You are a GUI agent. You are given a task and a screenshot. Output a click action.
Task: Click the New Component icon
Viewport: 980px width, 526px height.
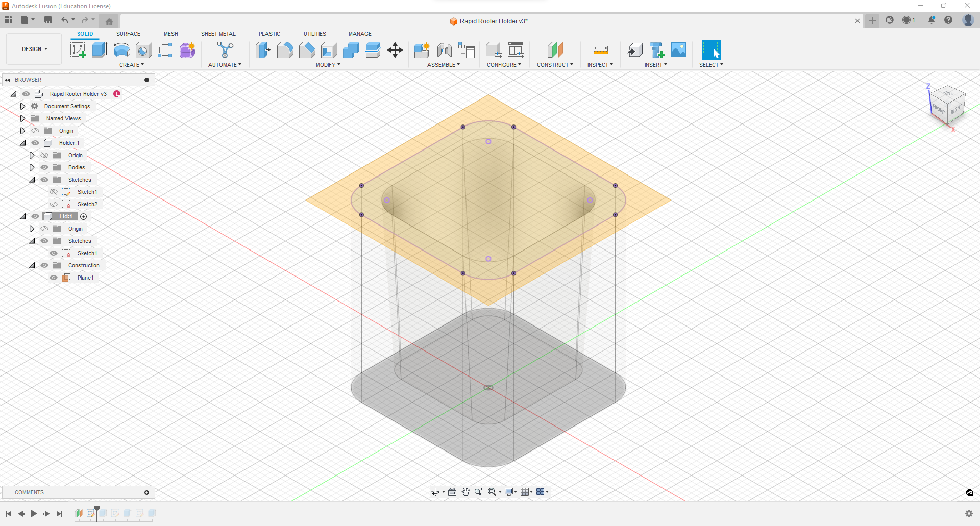pyautogui.click(x=422, y=50)
